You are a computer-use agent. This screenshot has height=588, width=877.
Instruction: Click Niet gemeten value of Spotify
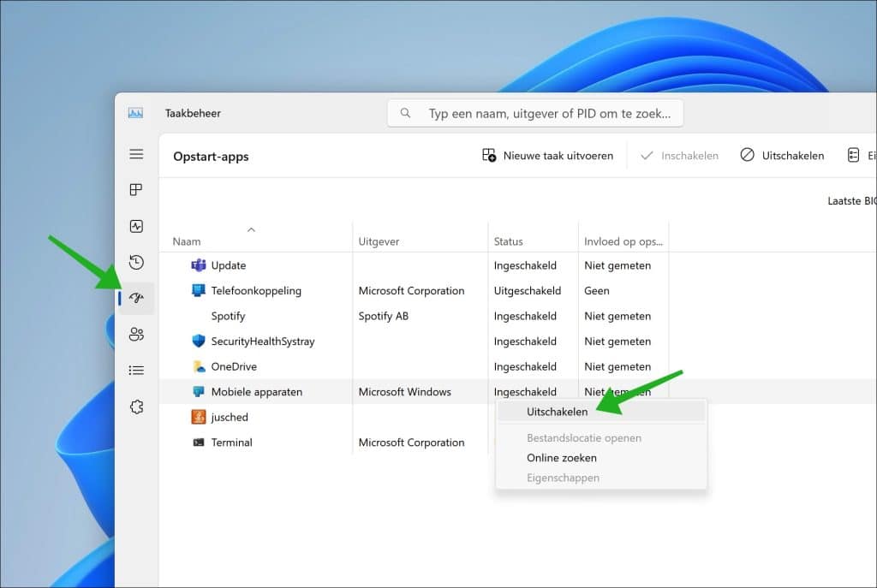(617, 316)
